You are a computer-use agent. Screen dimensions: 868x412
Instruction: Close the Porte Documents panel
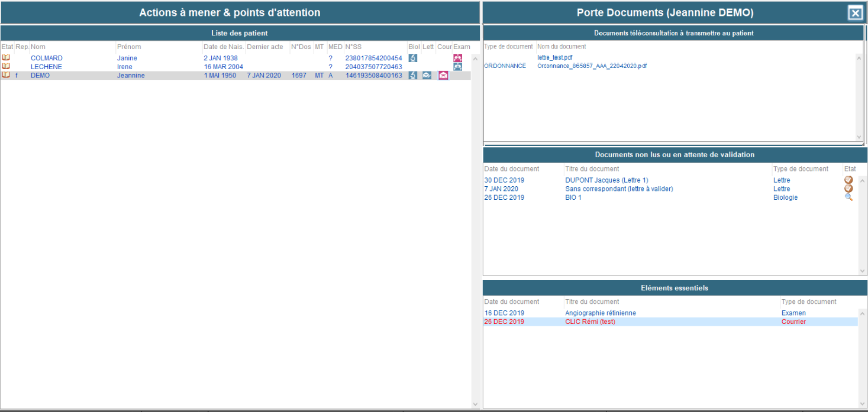(855, 13)
